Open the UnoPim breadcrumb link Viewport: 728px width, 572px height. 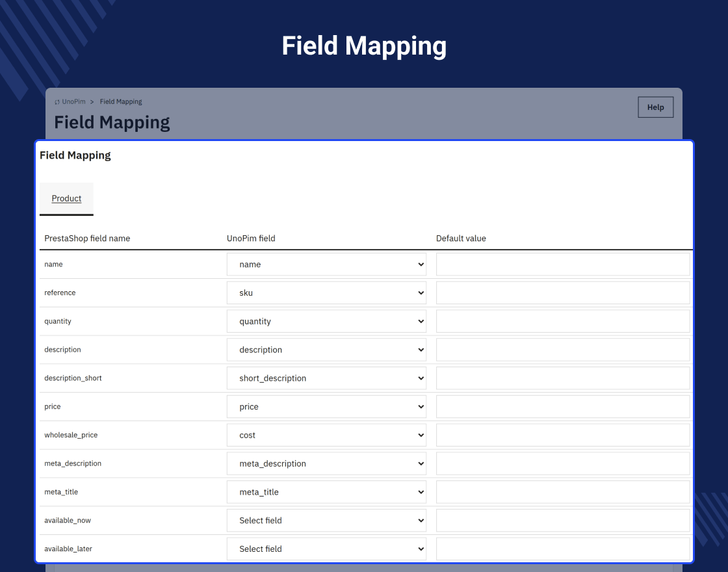coord(74,101)
